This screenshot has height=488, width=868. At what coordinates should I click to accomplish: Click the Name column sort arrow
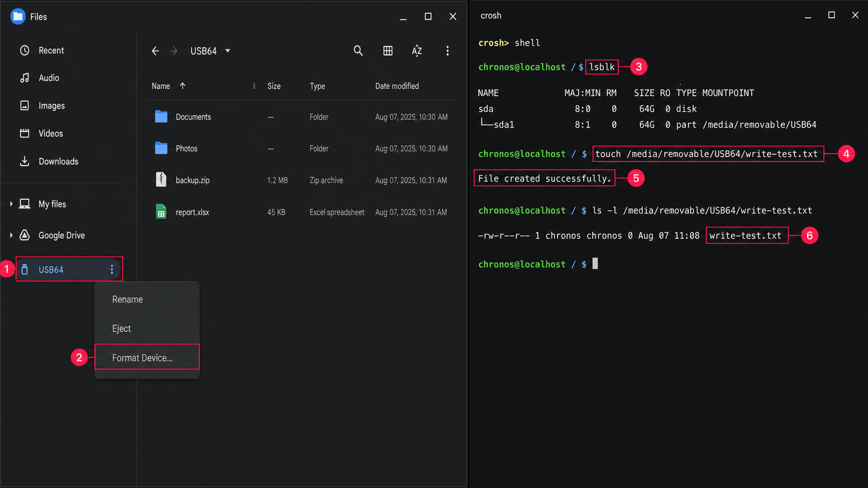(183, 86)
